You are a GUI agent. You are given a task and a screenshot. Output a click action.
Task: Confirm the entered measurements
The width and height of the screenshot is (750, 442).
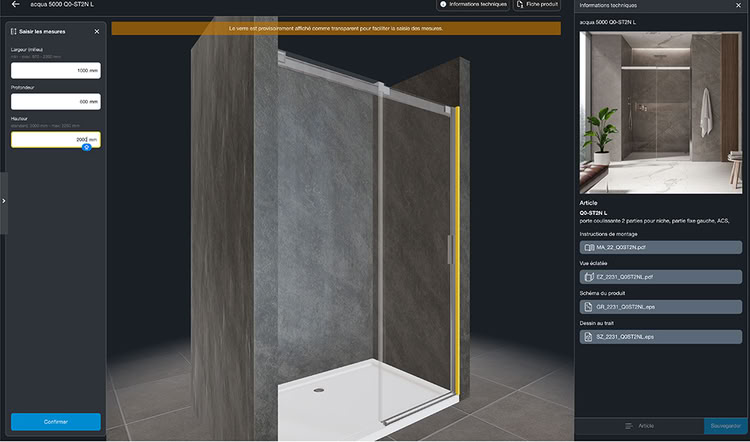(56, 422)
